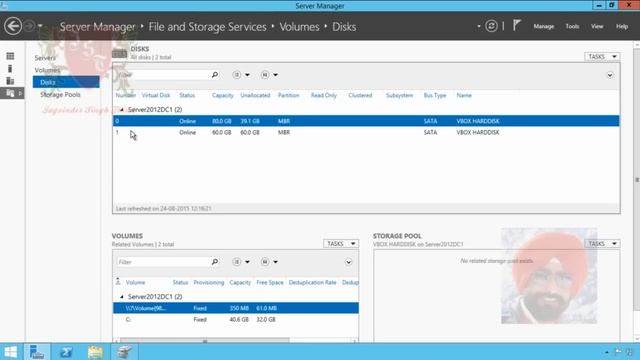
Task: Select Servers in the side navigation
Action: pyautogui.click(x=45, y=58)
